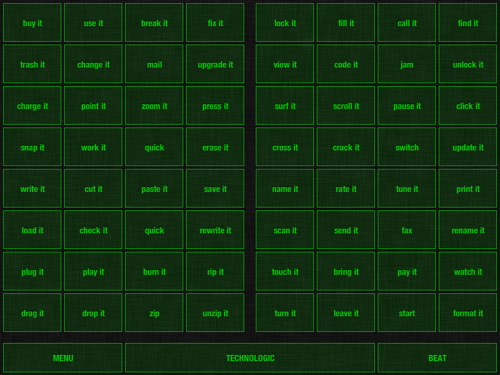Select the 'unlock it' pad

(468, 64)
